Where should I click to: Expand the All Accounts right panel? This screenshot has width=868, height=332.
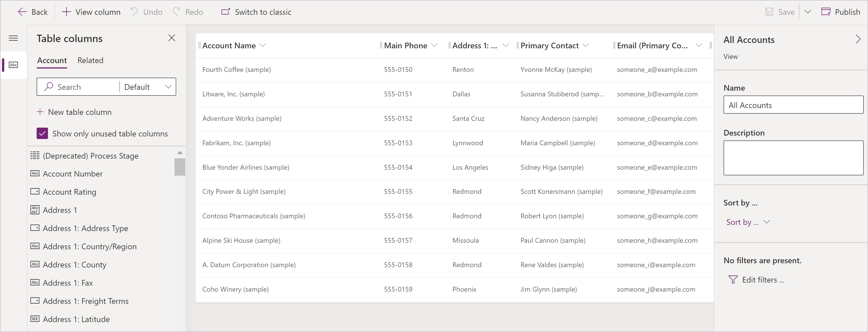tap(857, 39)
